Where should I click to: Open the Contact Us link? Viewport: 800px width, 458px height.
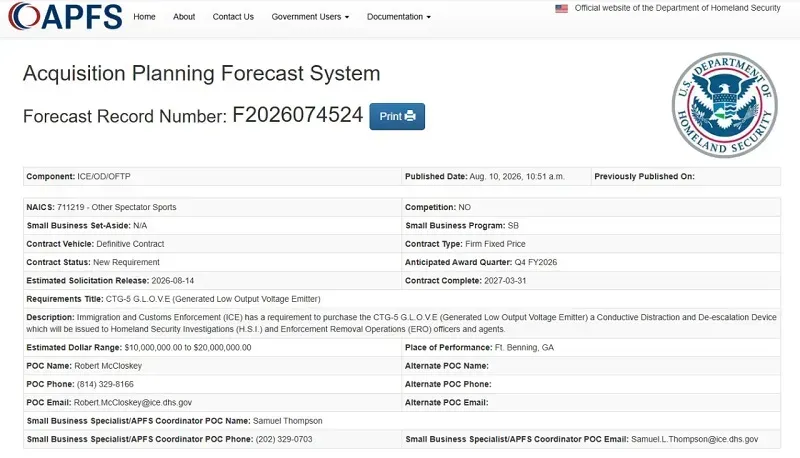(x=233, y=17)
